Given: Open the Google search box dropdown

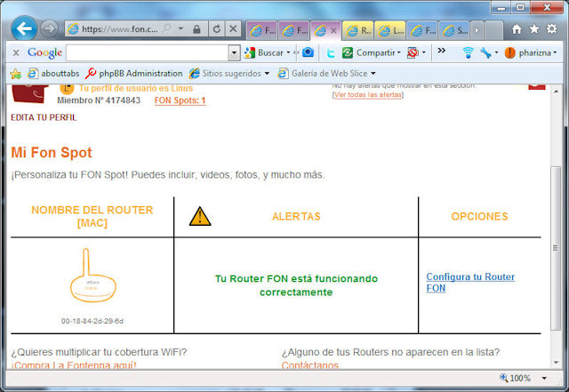Looking at the screenshot, I should coord(235,53).
